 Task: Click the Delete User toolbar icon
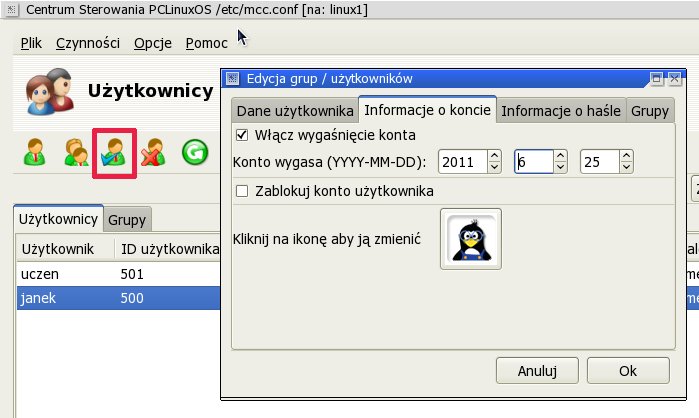point(153,152)
